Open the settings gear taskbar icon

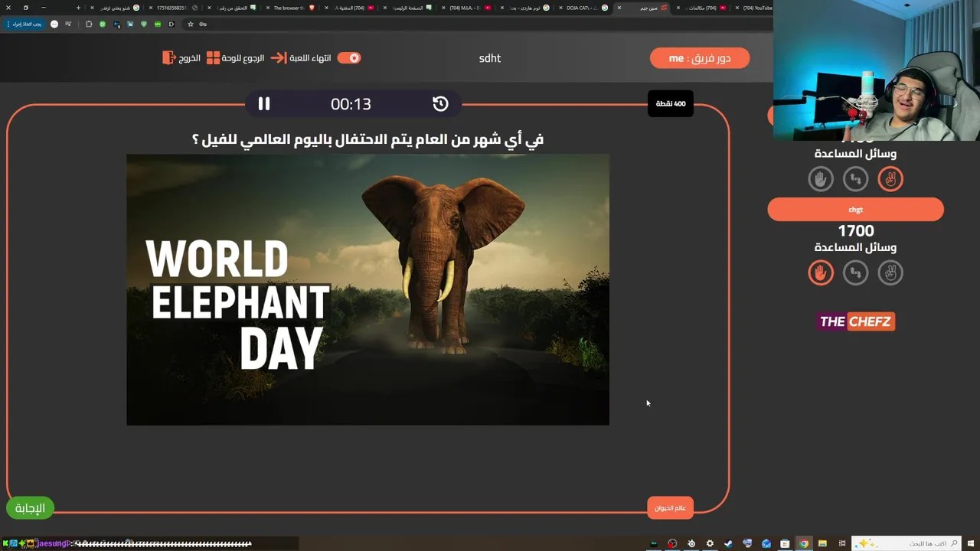(710, 543)
